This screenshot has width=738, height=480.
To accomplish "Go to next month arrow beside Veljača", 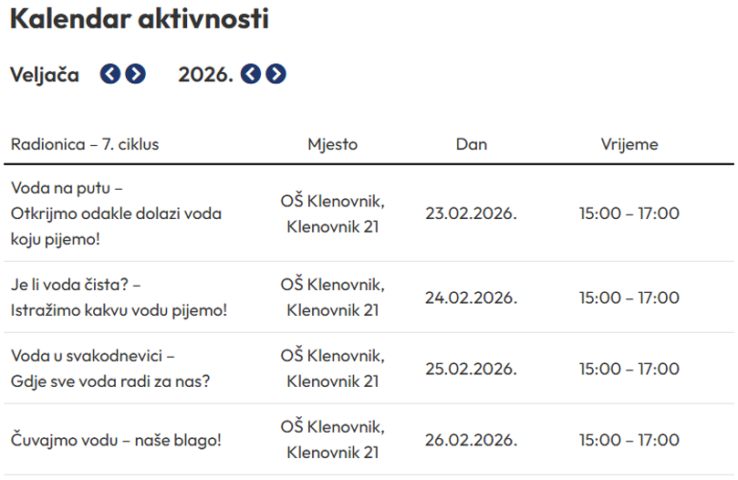I will coord(135,74).
